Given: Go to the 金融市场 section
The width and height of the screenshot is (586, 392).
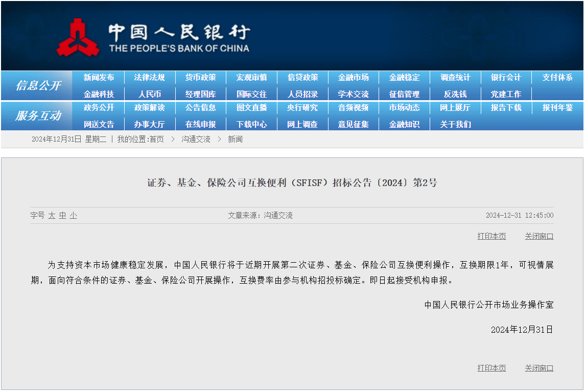Looking at the screenshot, I should coord(354,78).
